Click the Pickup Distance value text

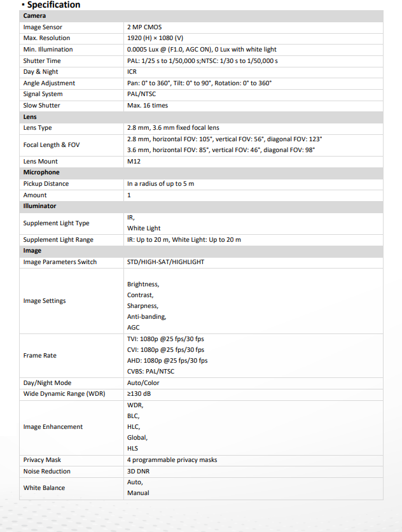pyautogui.click(x=160, y=184)
